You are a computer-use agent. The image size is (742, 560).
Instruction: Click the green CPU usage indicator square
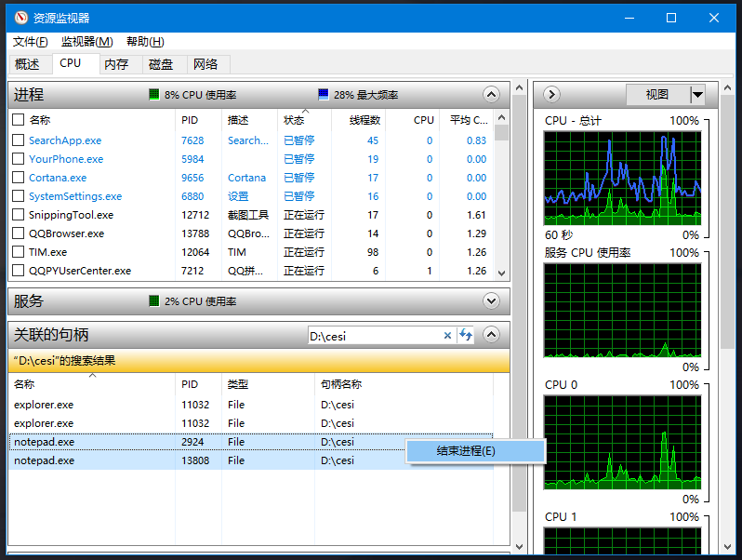coord(154,95)
